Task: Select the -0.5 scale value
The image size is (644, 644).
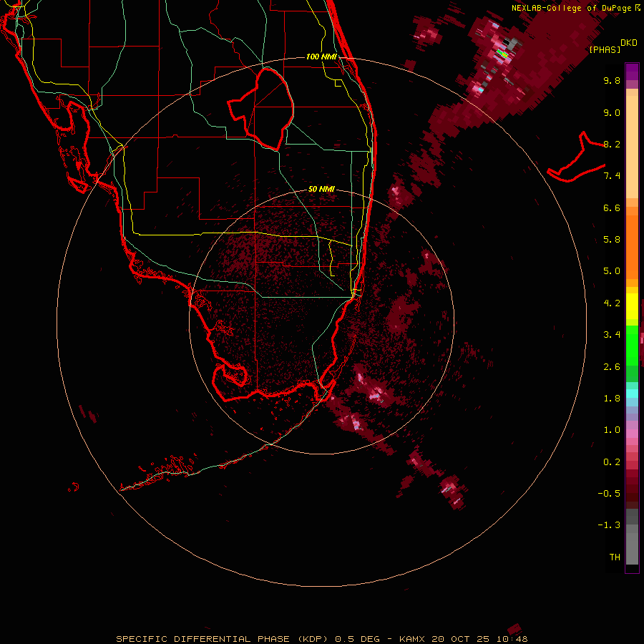Action: [609, 494]
